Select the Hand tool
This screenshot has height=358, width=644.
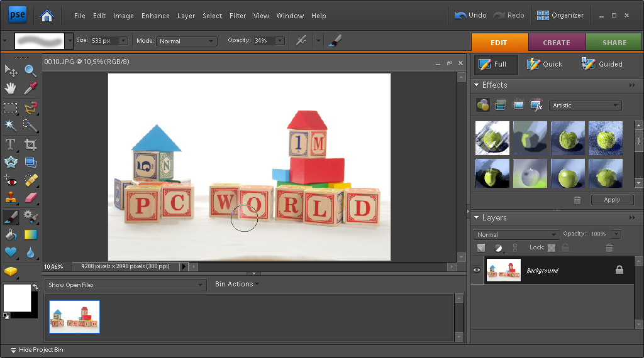[10, 89]
